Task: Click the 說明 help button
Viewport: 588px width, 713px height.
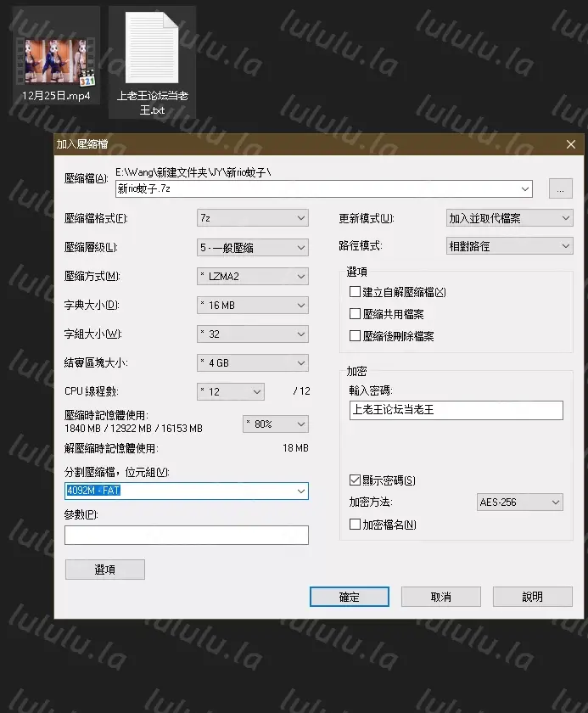Action: (x=533, y=597)
